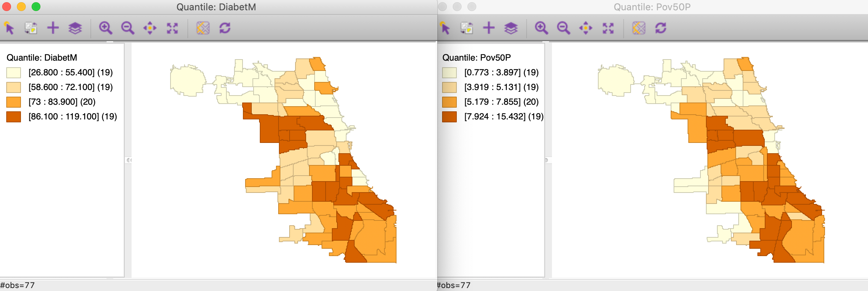Select legend label '[86.100 : 119.100] (19)'
868x291 pixels.
(73, 116)
